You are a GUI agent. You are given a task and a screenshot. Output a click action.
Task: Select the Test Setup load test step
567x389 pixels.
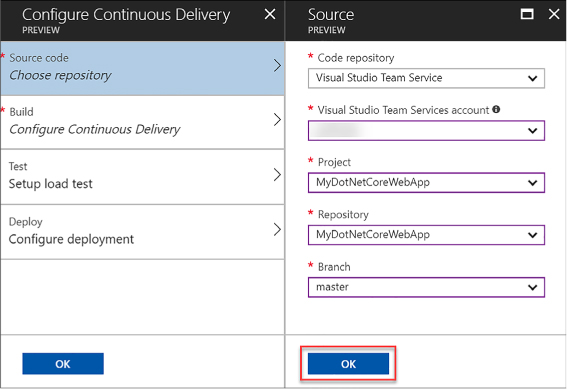[142, 177]
